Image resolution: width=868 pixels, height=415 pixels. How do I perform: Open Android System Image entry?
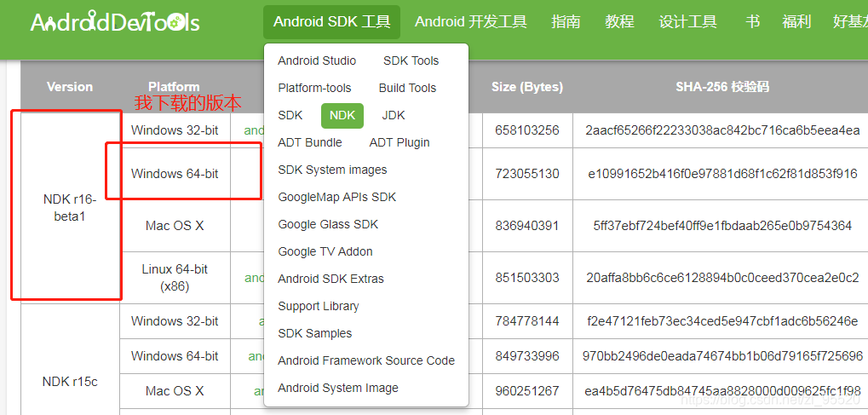(337, 388)
